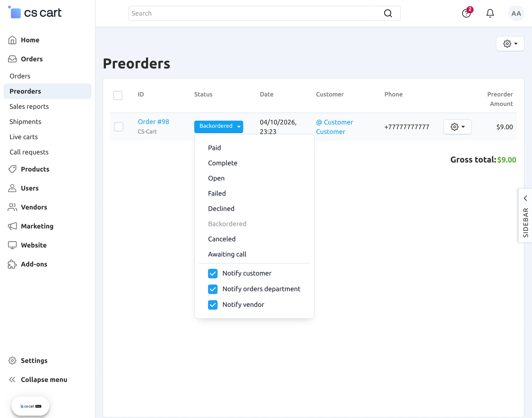Choose Awaiting call status option
This screenshot has height=418, width=532.
(x=227, y=254)
